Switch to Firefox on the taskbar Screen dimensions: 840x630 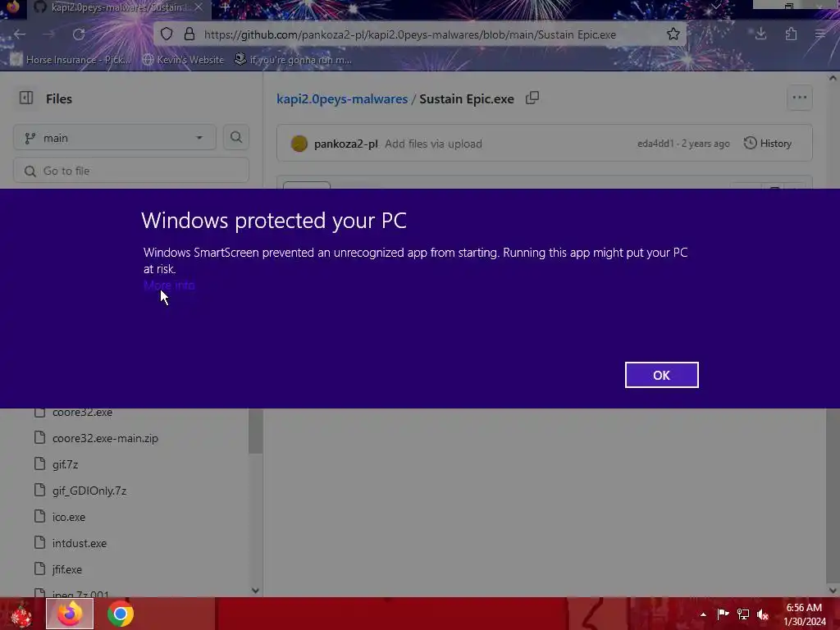tap(70, 614)
